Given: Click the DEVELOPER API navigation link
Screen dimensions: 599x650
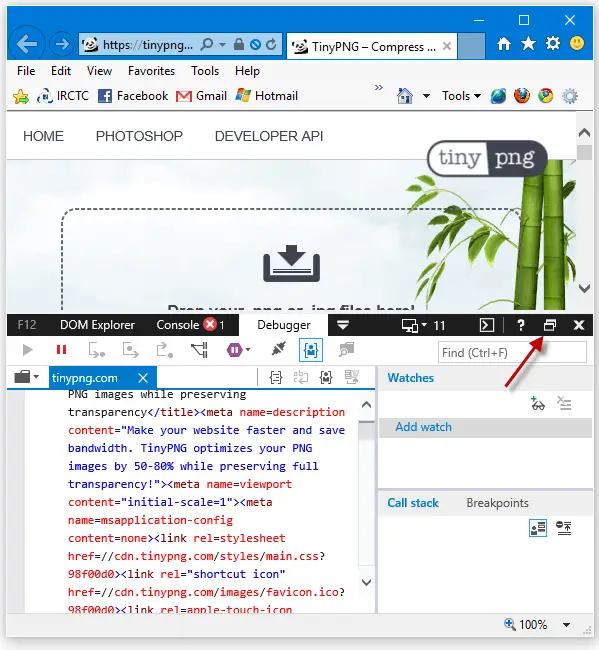Looking at the screenshot, I should point(269,136).
